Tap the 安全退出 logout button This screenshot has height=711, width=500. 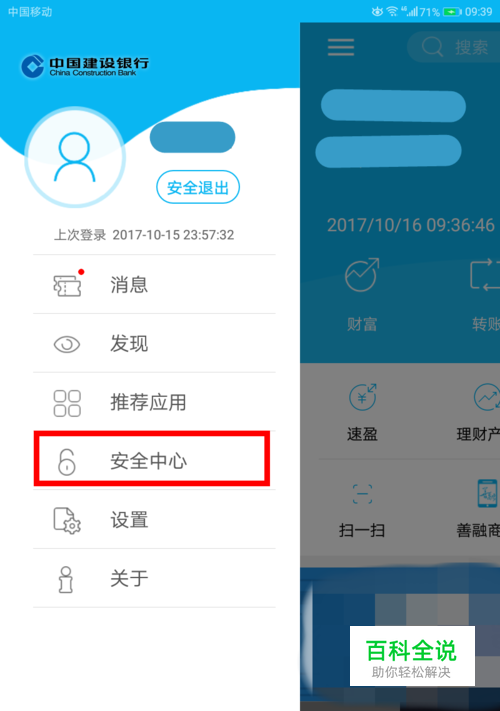coord(198,187)
